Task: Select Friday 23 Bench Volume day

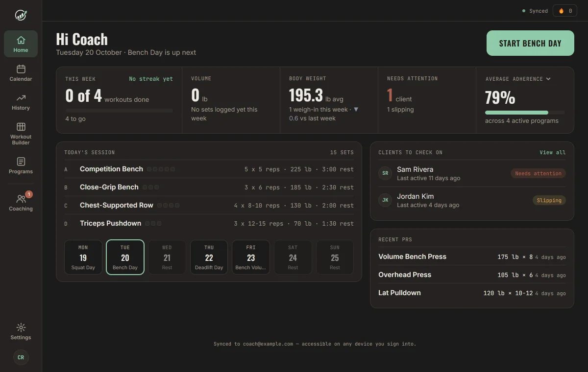Action: click(251, 257)
